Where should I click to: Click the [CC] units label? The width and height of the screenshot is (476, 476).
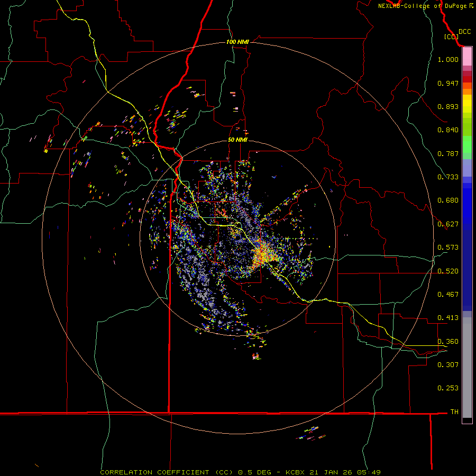[x=451, y=36]
